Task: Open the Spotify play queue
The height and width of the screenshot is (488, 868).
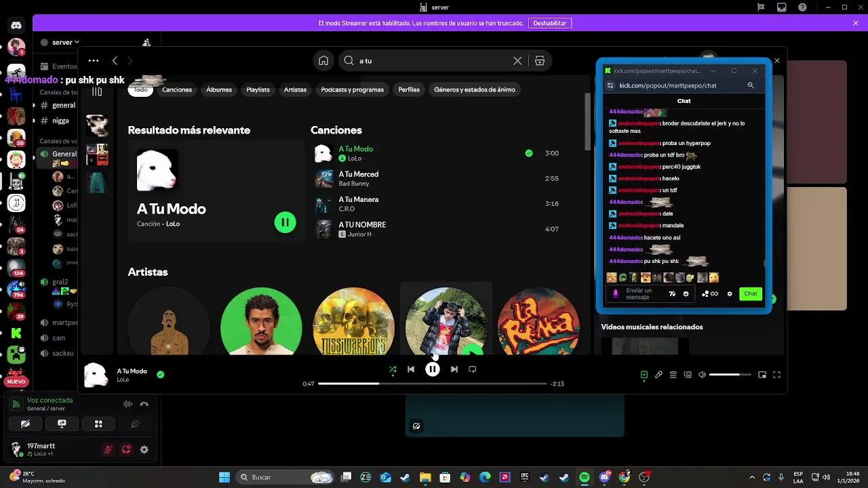Action: pyautogui.click(x=673, y=375)
